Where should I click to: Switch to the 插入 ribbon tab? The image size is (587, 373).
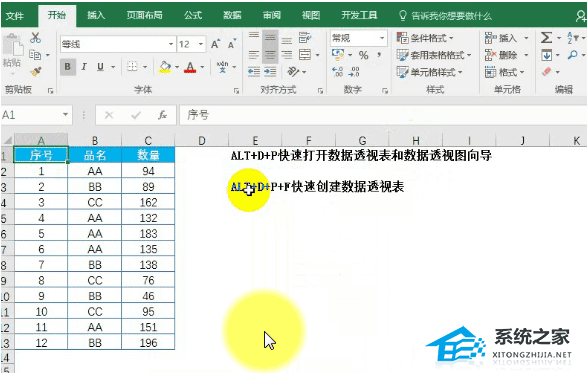click(96, 15)
